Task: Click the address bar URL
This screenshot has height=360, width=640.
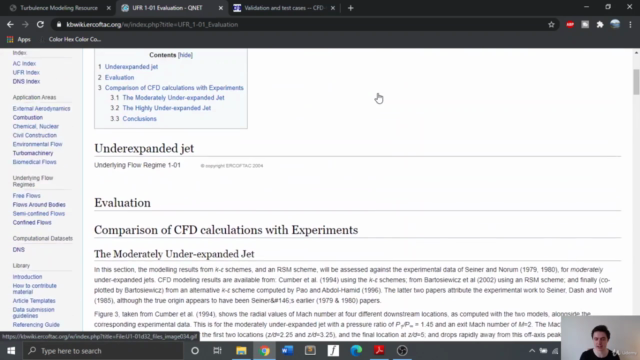Action: pyautogui.click(x=152, y=24)
